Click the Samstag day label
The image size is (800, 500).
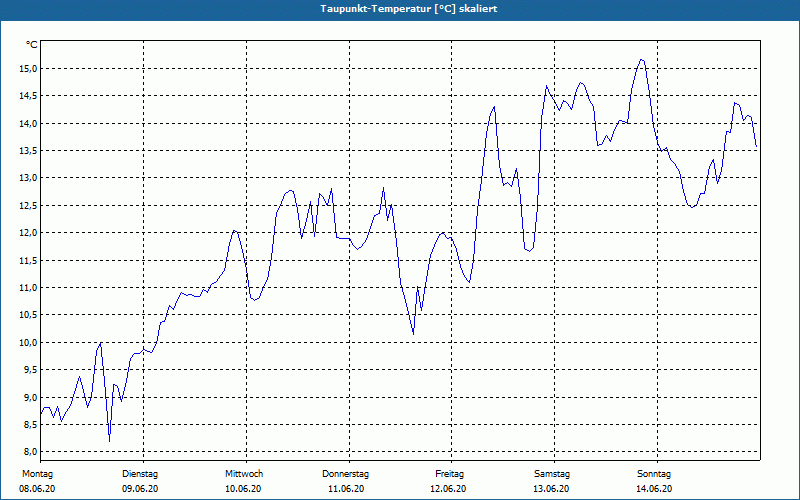pos(552,474)
